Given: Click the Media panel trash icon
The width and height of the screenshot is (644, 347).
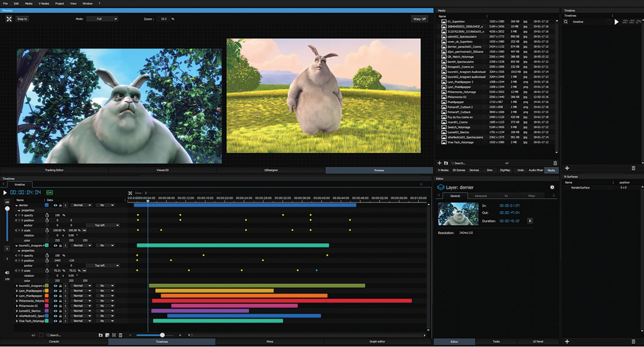Looking at the screenshot, I should [x=555, y=163].
